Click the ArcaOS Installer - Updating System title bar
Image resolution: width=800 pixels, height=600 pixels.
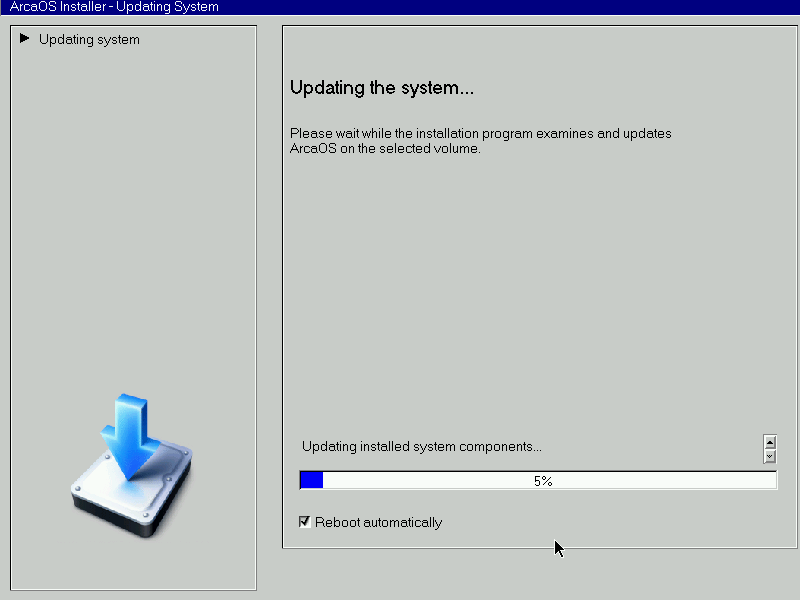point(400,7)
